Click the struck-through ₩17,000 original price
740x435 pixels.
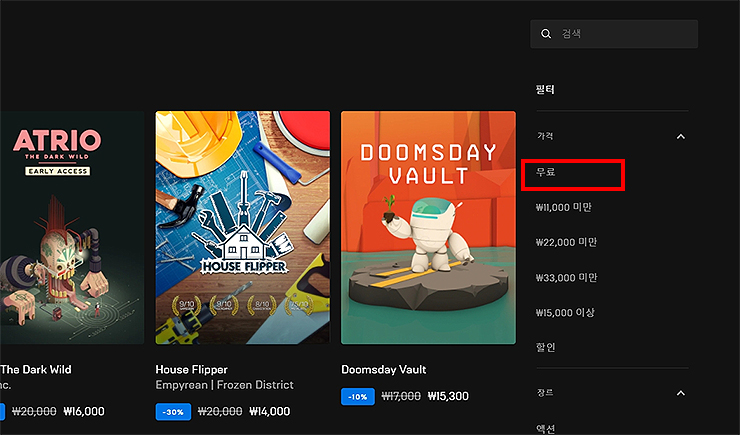point(401,396)
